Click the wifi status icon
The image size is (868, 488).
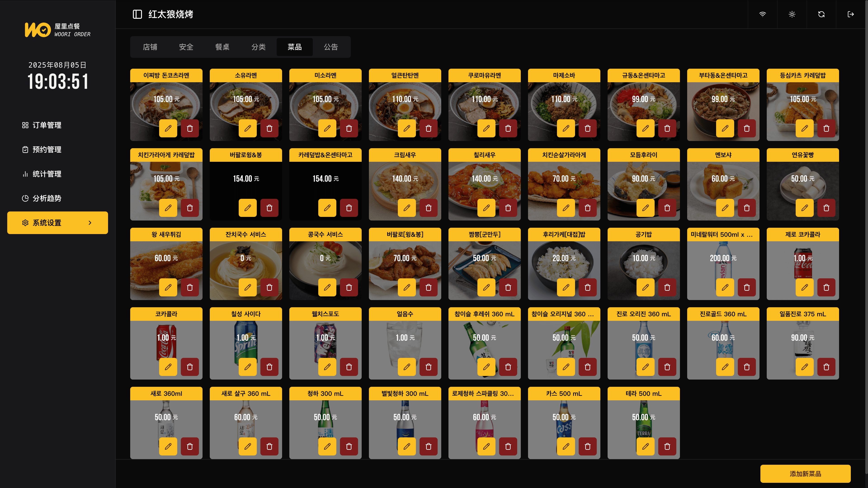pos(762,14)
